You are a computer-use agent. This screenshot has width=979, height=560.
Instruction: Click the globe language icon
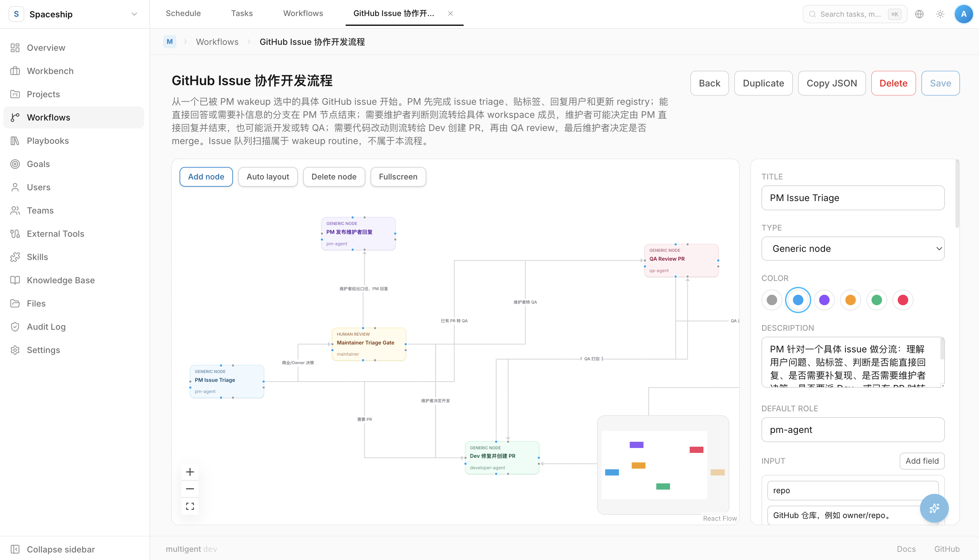[919, 14]
